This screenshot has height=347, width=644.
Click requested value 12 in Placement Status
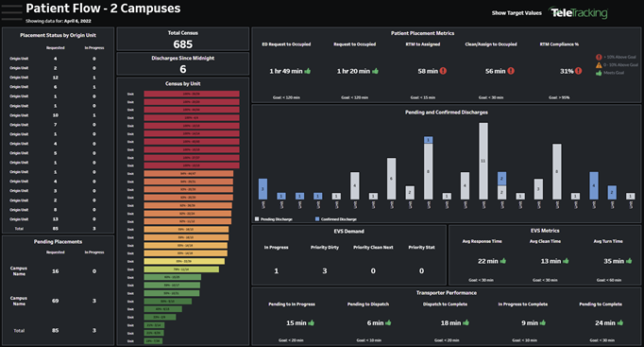point(56,78)
